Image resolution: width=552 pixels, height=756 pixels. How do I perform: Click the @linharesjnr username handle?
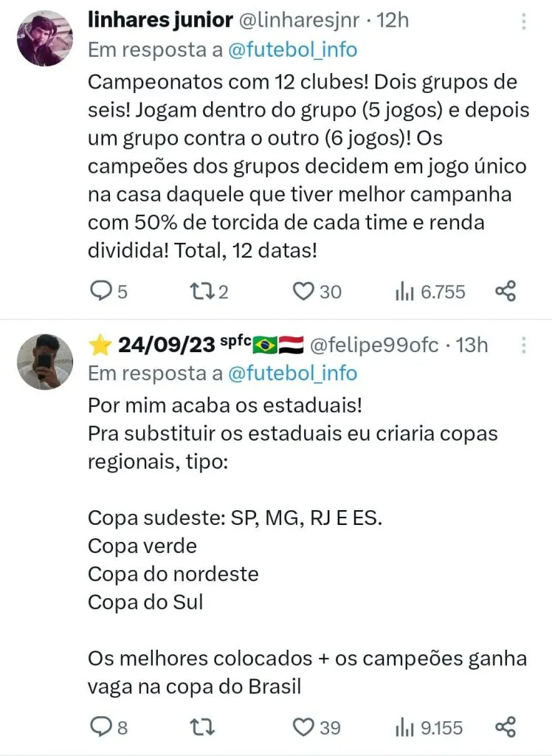click(306, 20)
